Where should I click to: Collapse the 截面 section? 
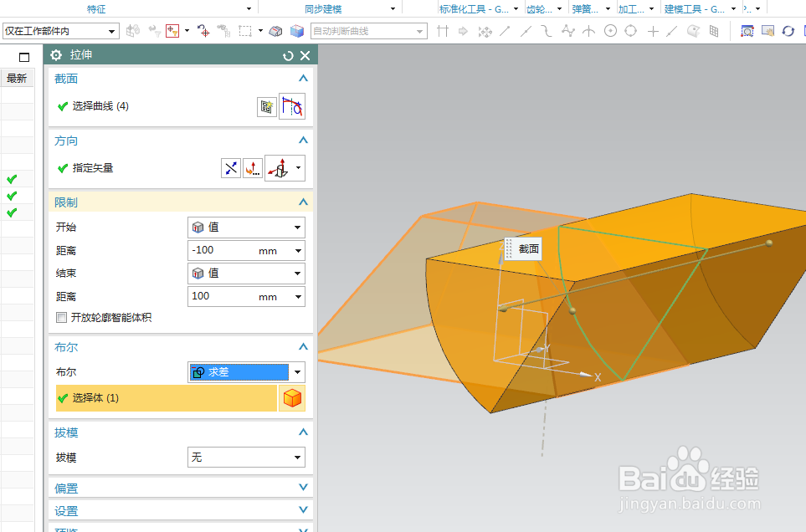[x=303, y=78]
